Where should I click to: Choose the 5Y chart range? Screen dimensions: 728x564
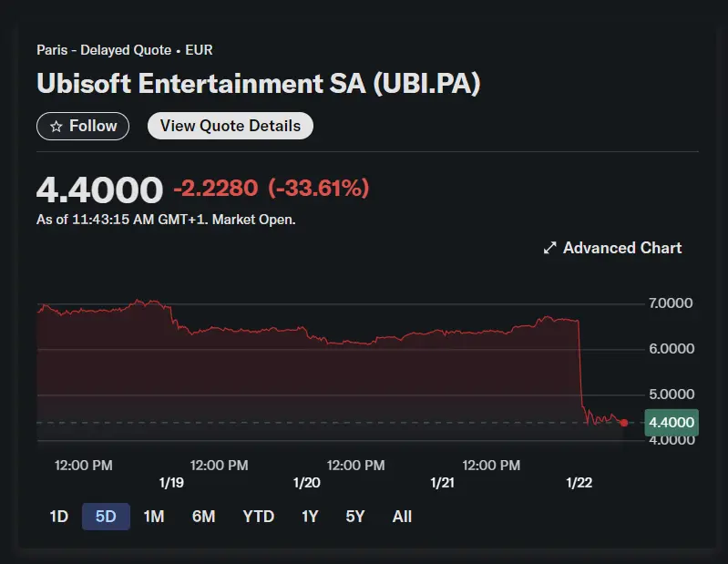pos(355,517)
